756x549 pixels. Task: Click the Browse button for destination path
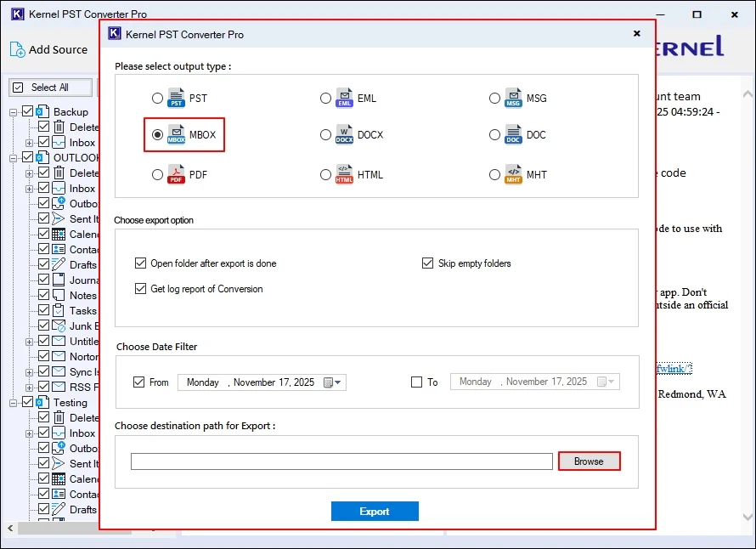[589, 461]
